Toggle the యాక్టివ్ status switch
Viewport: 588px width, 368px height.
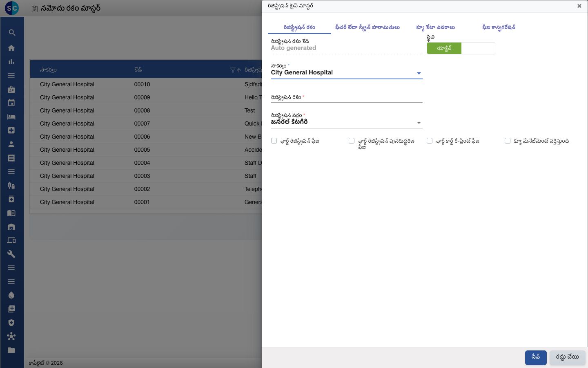coord(461,48)
